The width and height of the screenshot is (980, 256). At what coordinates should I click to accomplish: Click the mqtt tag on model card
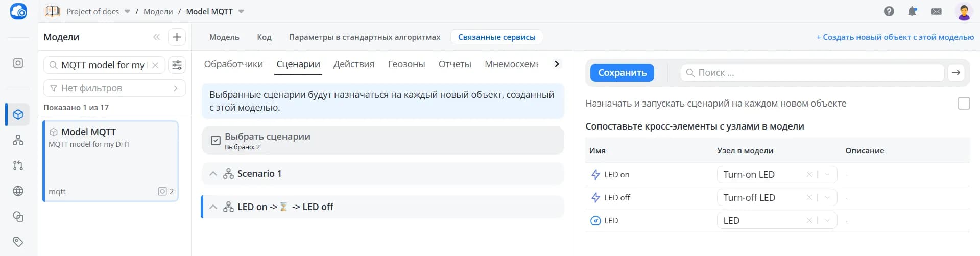coord(57,192)
